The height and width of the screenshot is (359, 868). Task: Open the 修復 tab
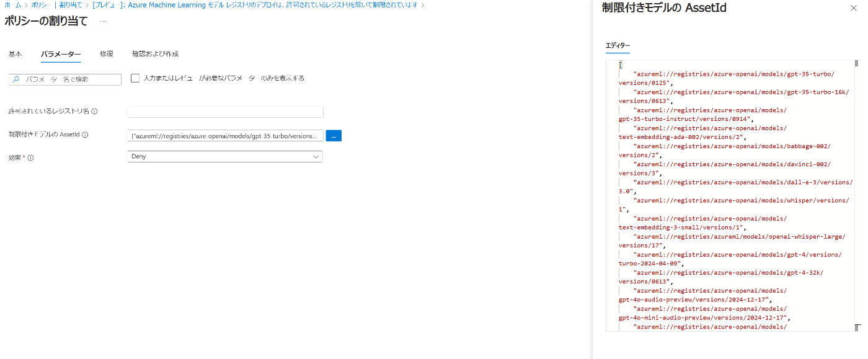point(107,54)
